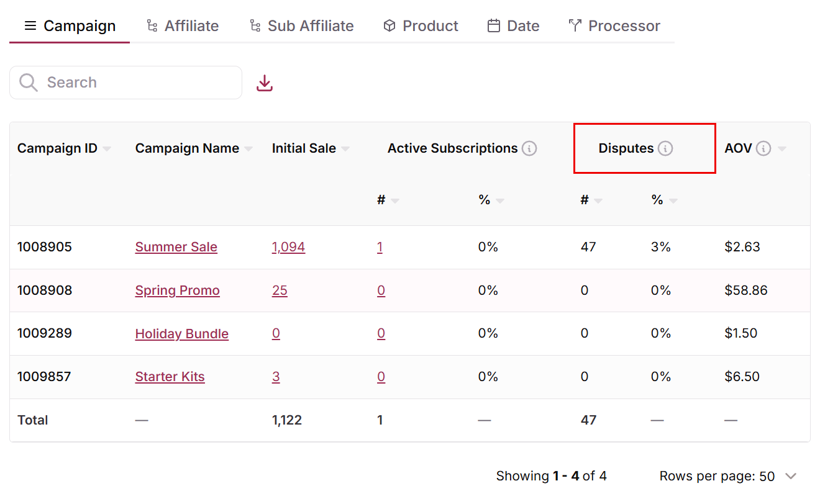Click the total initial sales 1,122
Image resolution: width=820 pixels, height=504 pixels.
coord(287,420)
